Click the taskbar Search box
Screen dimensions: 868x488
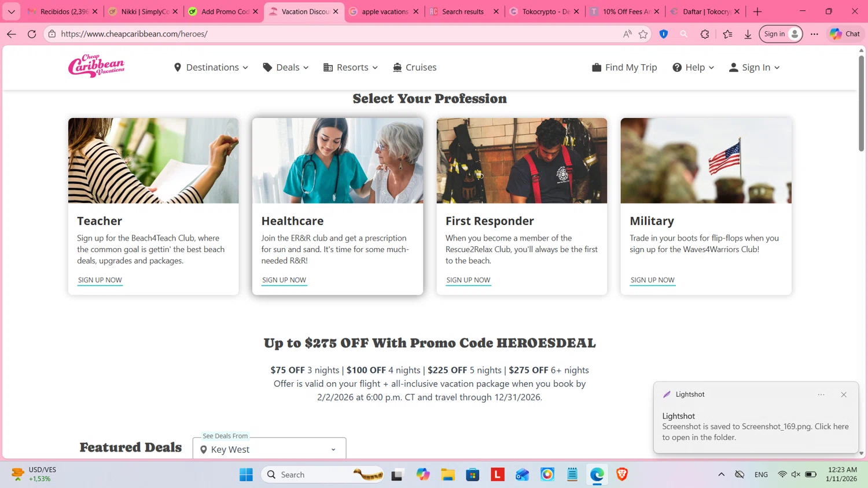pos(322,475)
